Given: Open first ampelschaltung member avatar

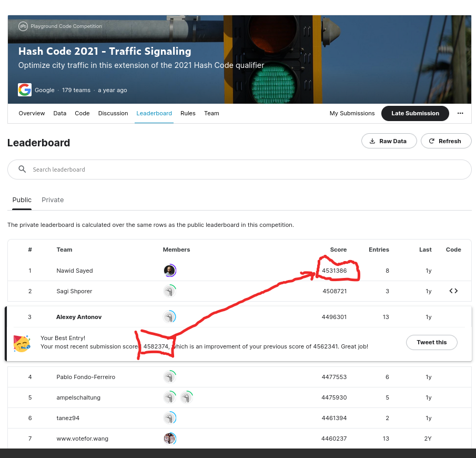Looking at the screenshot, I should pos(170,397).
